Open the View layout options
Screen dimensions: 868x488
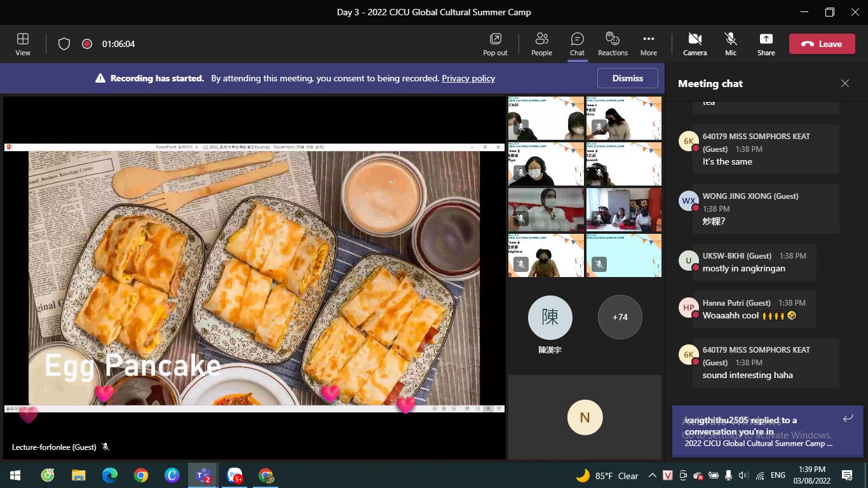[23, 44]
